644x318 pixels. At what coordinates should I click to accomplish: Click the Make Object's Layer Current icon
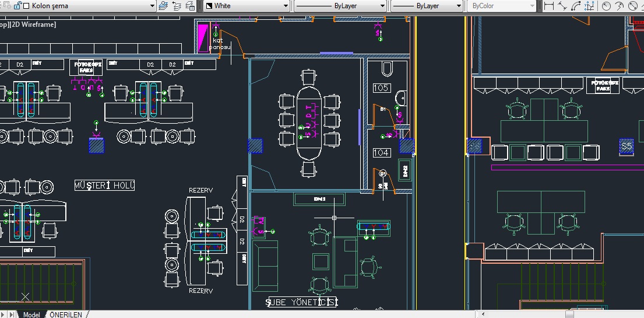click(164, 6)
